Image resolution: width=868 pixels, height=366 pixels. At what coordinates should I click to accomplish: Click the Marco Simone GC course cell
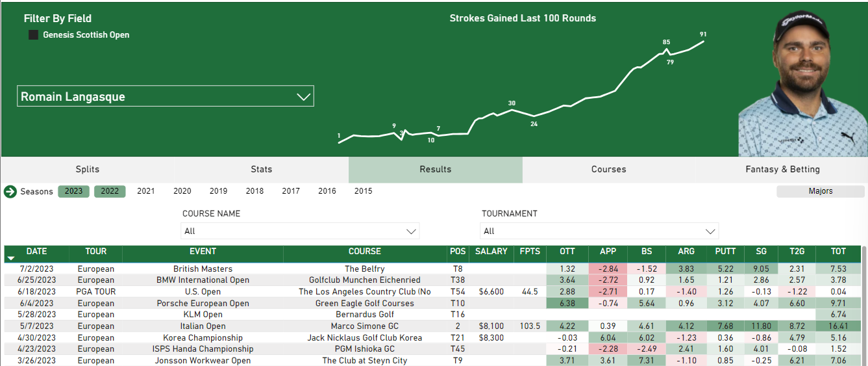click(x=365, y=326)
